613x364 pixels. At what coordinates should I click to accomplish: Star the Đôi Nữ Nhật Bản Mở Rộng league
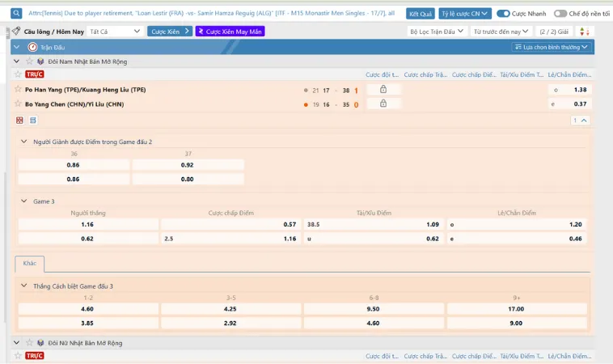[30, 343]
